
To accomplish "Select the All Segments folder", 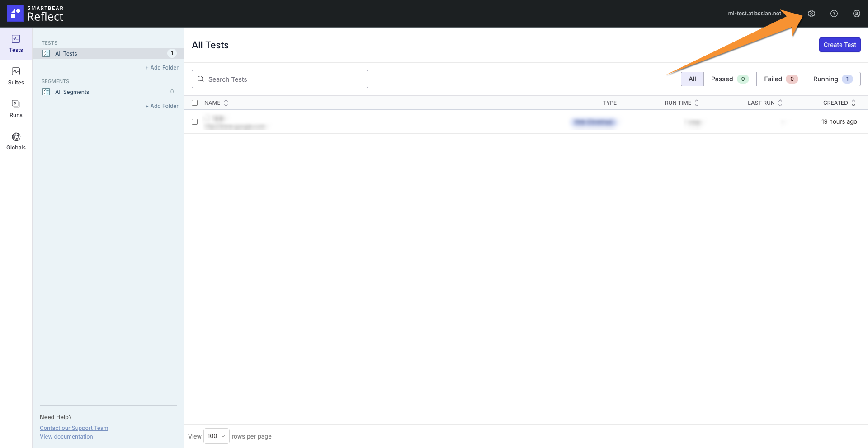I will [x=72, y=92].
